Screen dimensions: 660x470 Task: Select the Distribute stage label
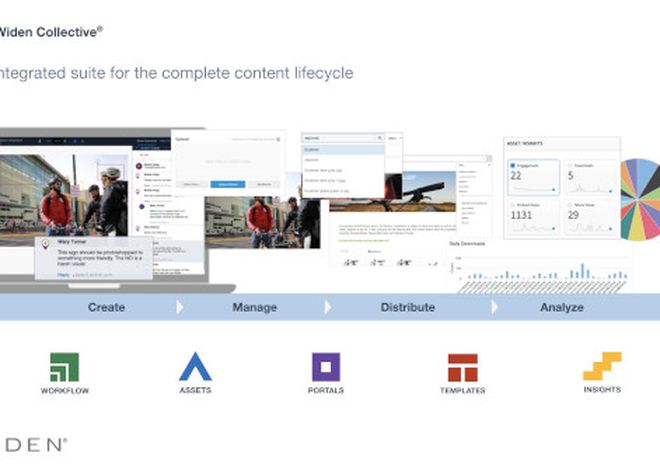(408, 307)
